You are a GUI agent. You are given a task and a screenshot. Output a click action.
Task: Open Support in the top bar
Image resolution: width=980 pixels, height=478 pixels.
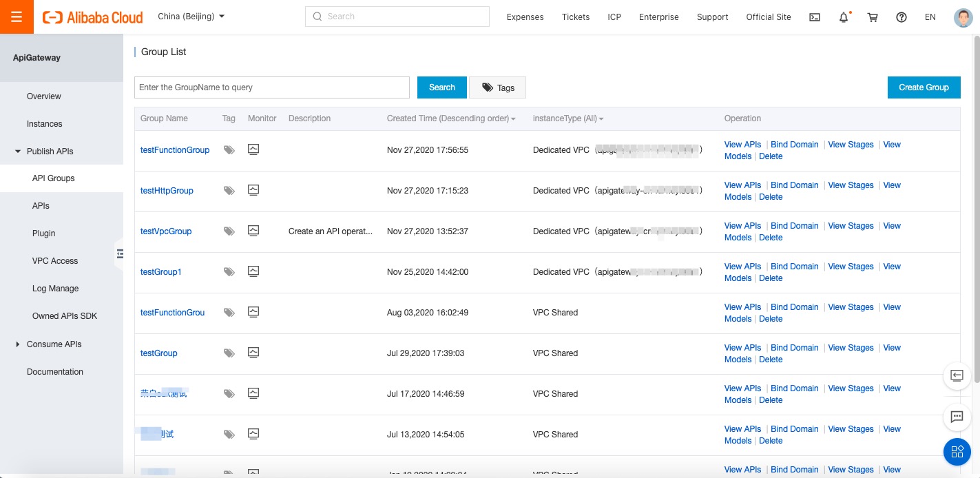[x=712, y=17]
